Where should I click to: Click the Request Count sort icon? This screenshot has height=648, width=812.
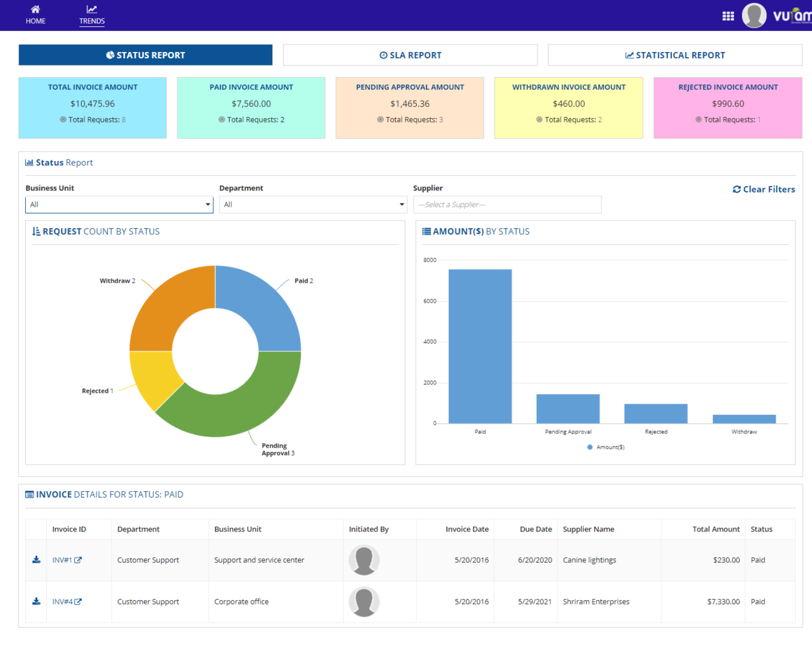[36, 231]
